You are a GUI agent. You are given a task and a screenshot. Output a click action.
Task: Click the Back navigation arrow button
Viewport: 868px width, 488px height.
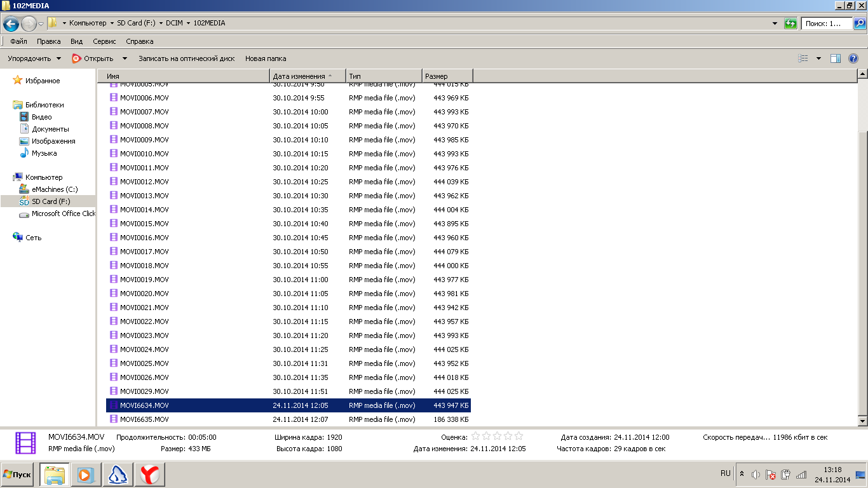[11, 24]
